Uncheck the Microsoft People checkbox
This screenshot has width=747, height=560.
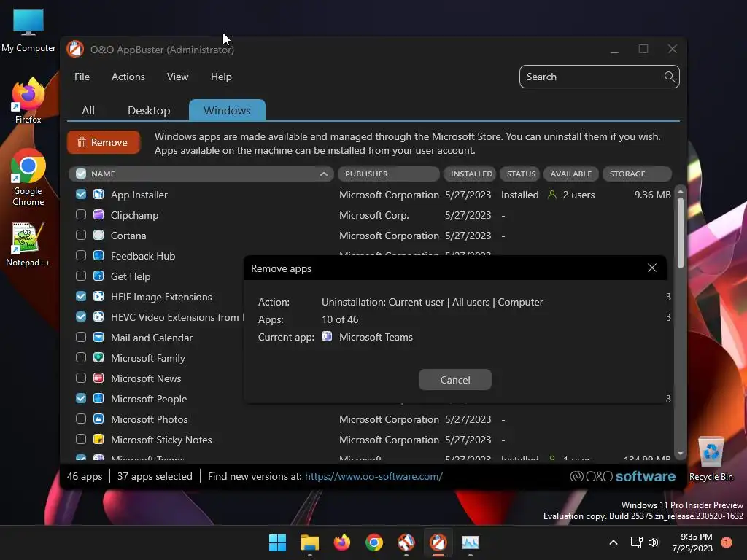tap(81, 399)
